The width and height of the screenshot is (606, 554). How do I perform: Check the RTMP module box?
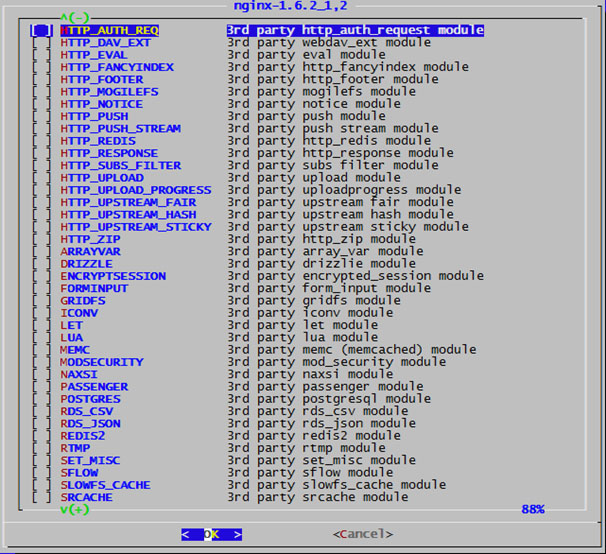tap(41, 448)
